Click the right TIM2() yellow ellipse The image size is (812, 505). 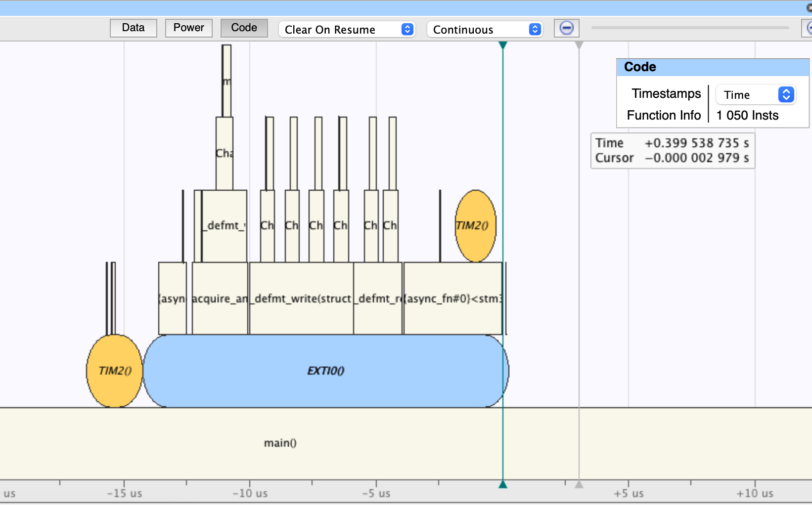(x=475, y=226)
